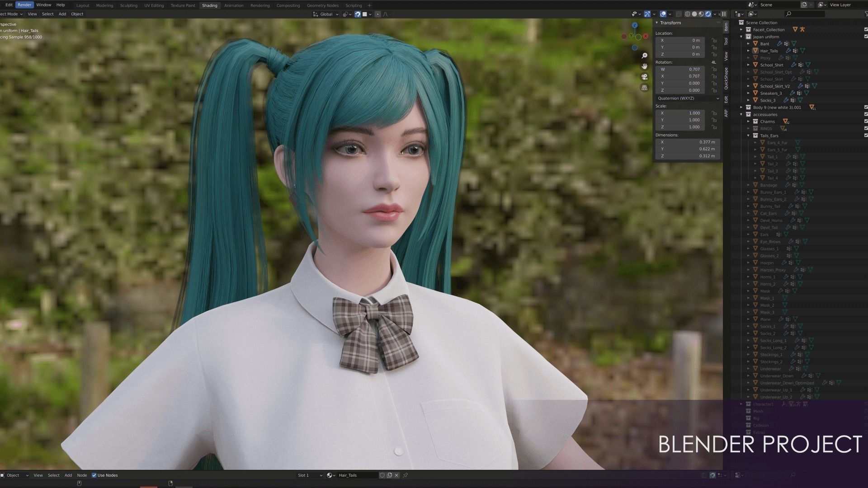The image size is (868, 488).
Task: Switch orthographic/perspective grid icon
Action: (644, 88)
